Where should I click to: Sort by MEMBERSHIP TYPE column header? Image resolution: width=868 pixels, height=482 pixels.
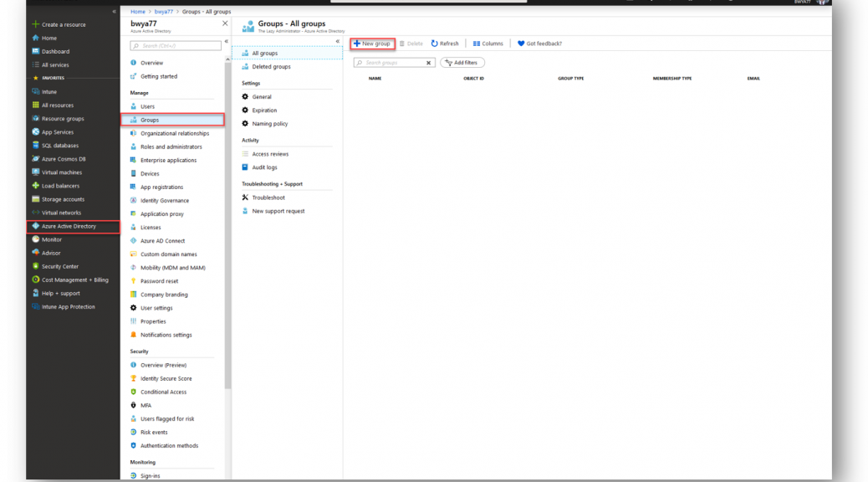point(672,79)
